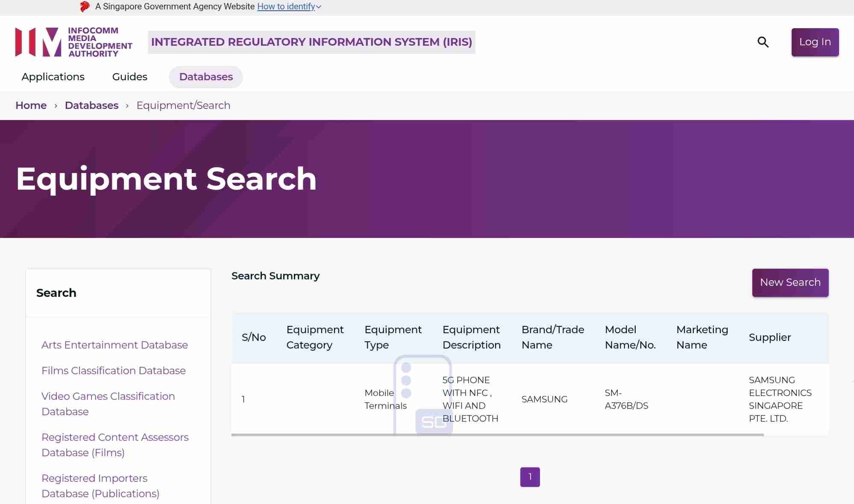This screenshot has height=504, width=854.
Task: Click the IRIS system title banner
Action: click(x=311, y=42)
